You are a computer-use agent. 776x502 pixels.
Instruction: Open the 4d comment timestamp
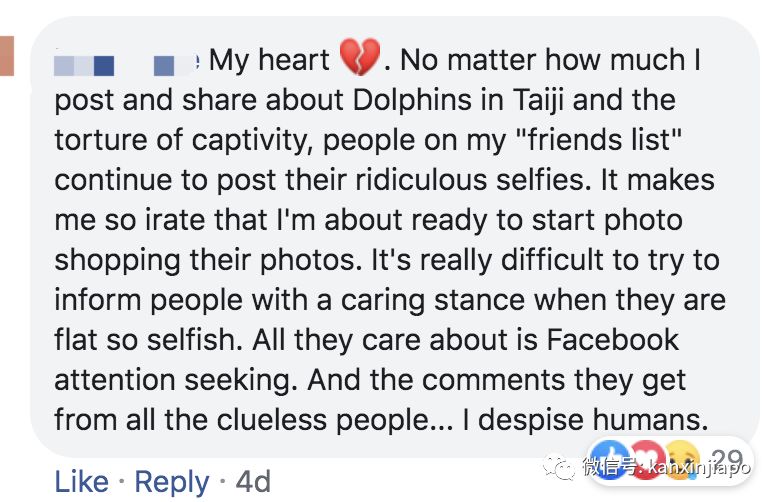[x=253, y=482]
